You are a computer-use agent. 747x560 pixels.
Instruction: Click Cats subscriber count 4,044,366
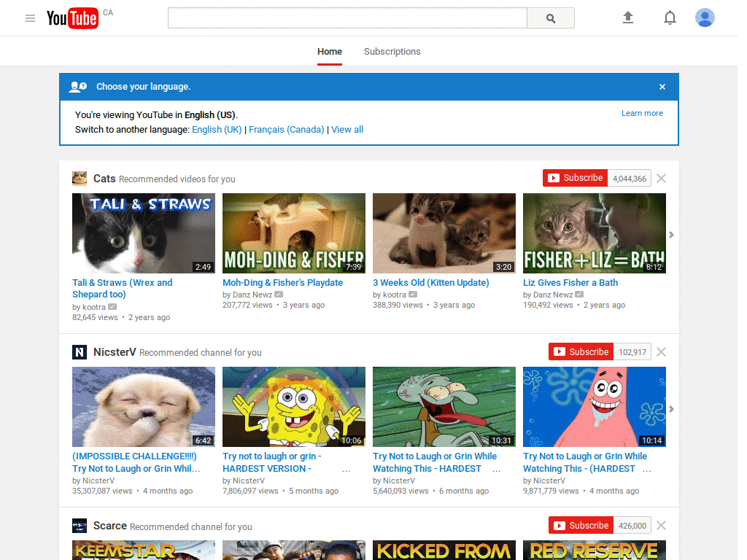click(x=630, y=179)
